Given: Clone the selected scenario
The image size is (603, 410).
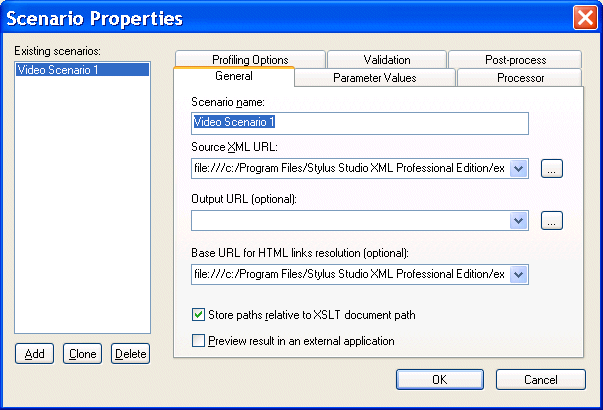Looking at the screenshot, I should (82, 354).
